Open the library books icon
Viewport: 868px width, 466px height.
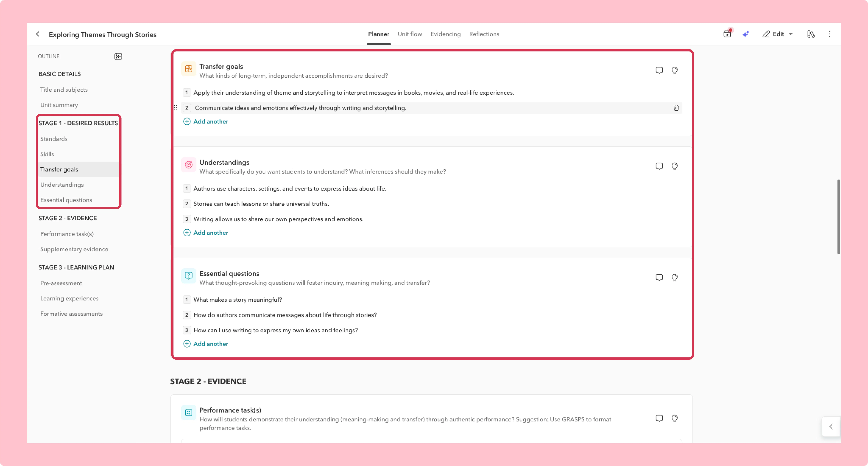click(811, 34)
